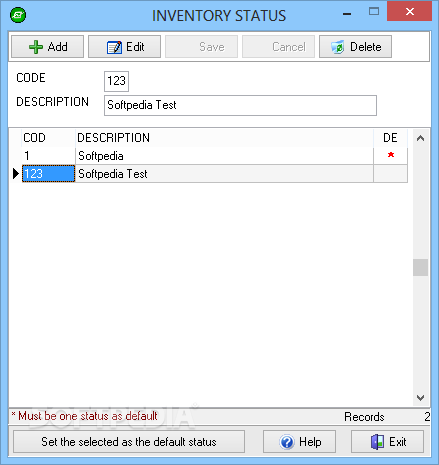Click the Add button
This screenshot has height=465, width=439.
pyautogui.click(x=47, y=47)
